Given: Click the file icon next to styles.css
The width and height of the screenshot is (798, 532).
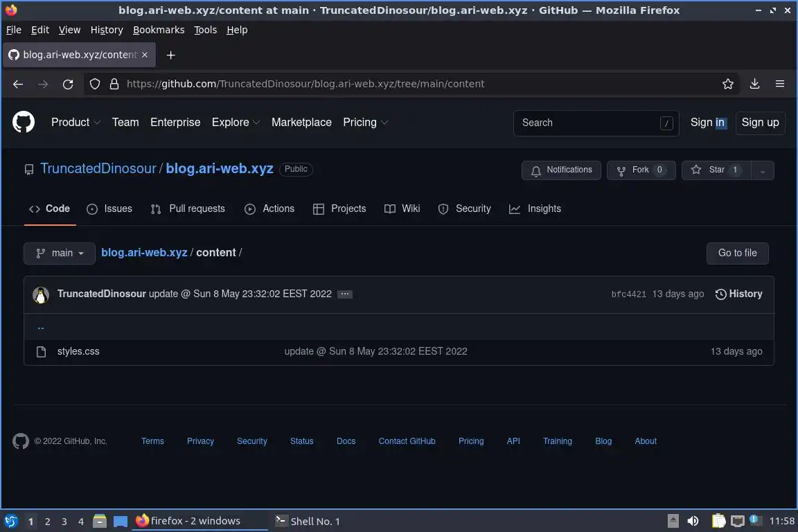Looking at the screenshot, I should point(42,352).
